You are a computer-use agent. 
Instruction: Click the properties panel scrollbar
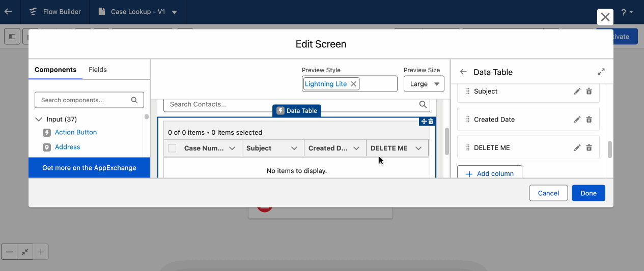click(610, 150)
